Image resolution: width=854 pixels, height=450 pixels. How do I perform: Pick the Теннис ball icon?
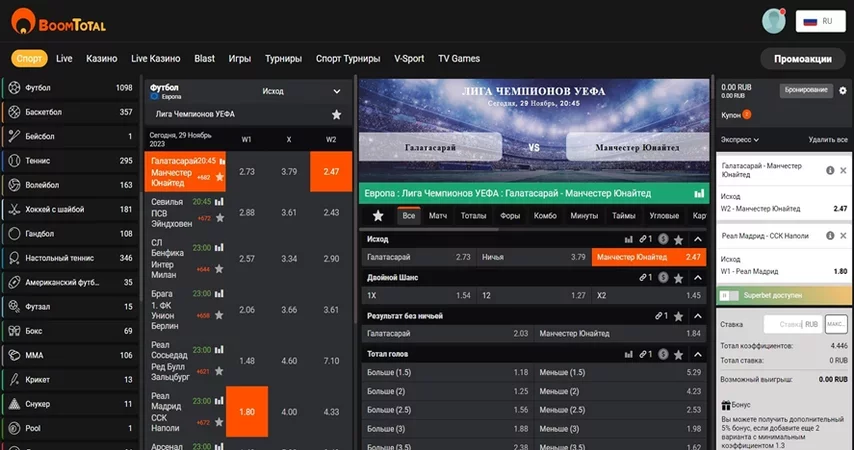pos(15,160)
